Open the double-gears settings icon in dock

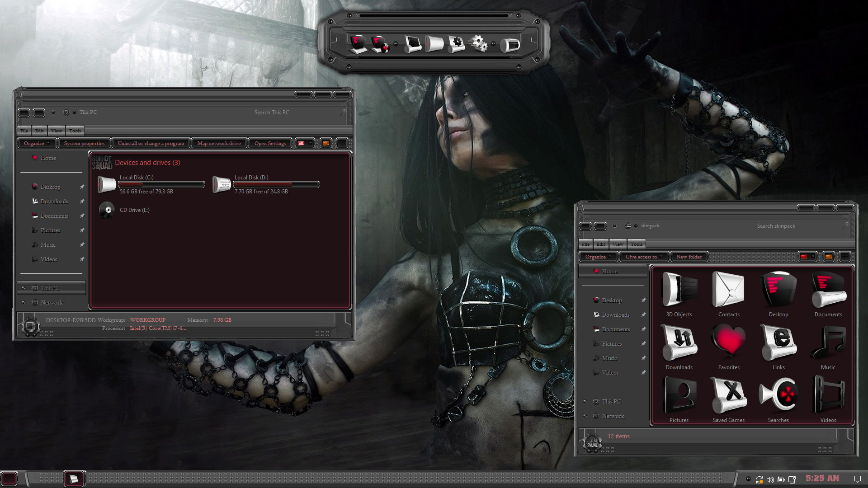tap(478, 44)
